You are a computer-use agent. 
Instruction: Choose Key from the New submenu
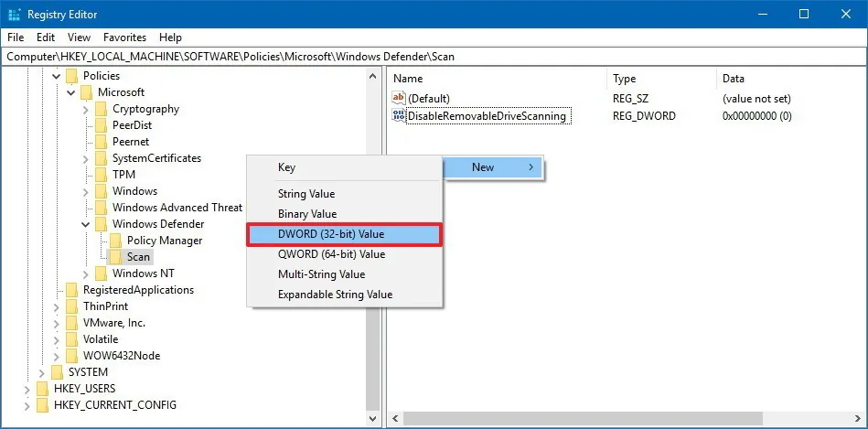click(344, 167)
